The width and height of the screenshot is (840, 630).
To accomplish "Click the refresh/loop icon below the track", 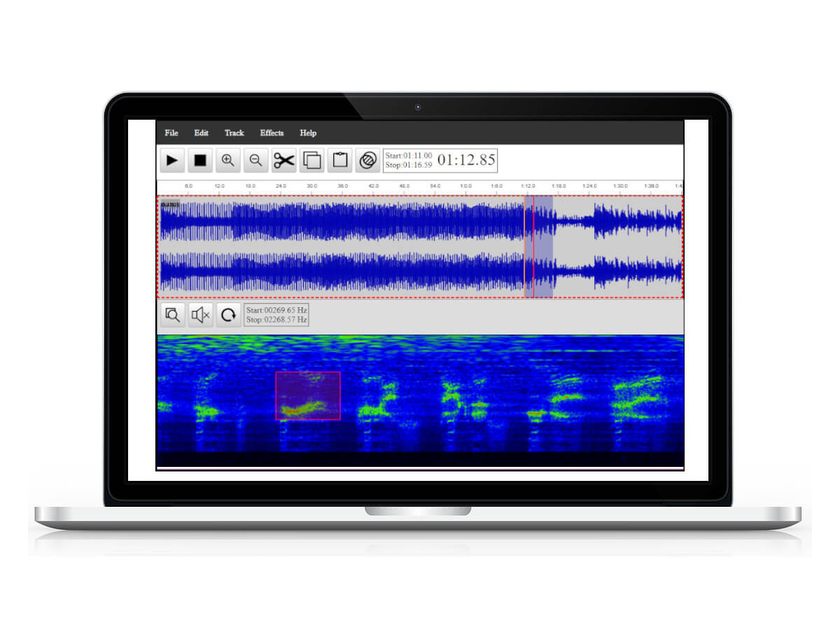I will coord(228,314).
